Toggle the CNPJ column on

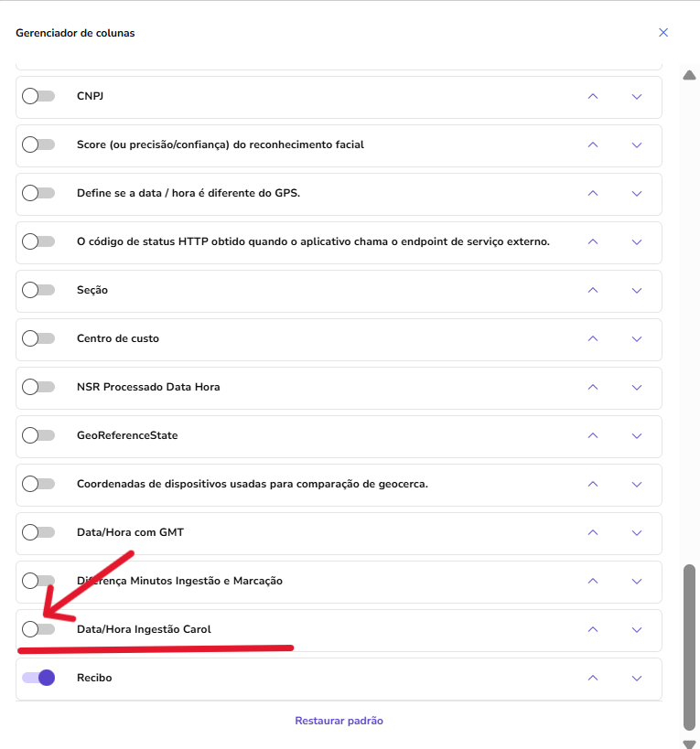point(38,96)
